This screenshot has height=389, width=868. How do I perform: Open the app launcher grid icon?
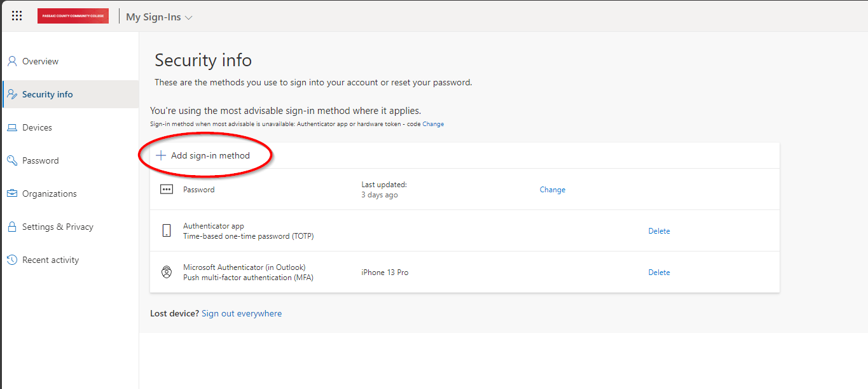pyautogui.click(x=17, y=17)
